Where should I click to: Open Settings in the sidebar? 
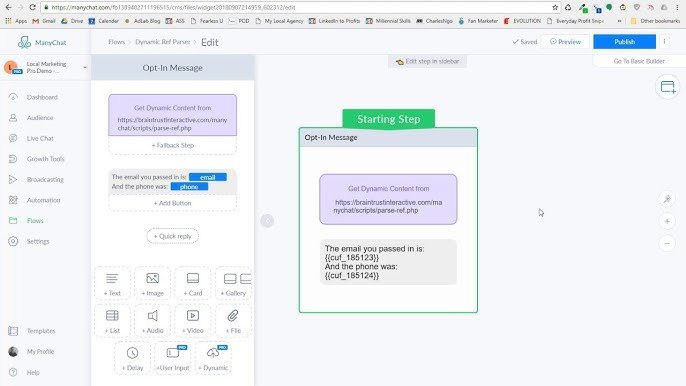pos(29,241)
